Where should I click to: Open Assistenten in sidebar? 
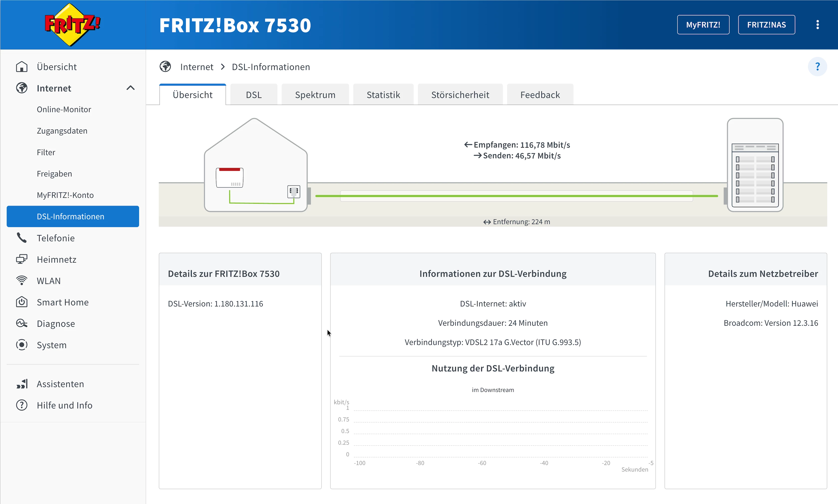pyautogui.click(x=60, y=384)
